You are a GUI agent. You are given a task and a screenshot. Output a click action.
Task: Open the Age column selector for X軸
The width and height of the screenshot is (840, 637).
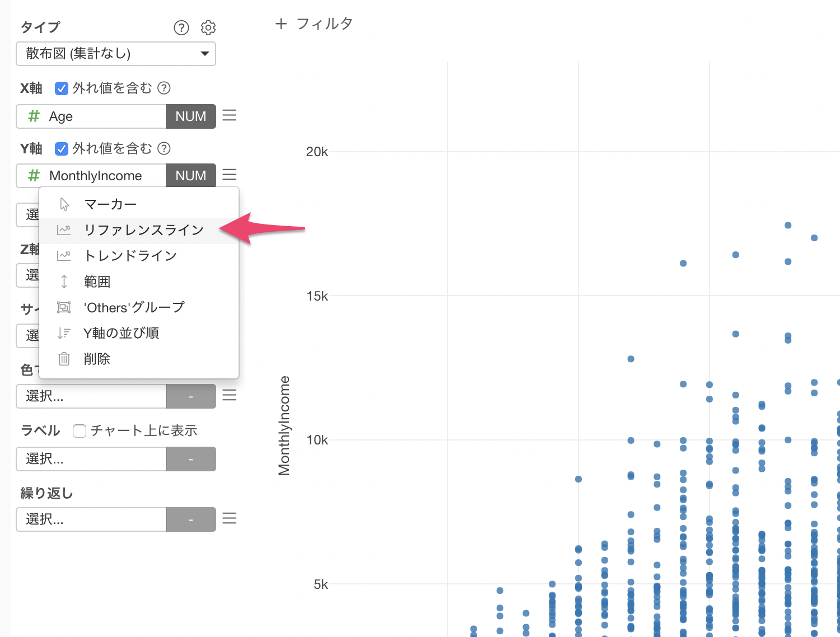[91, 116]
